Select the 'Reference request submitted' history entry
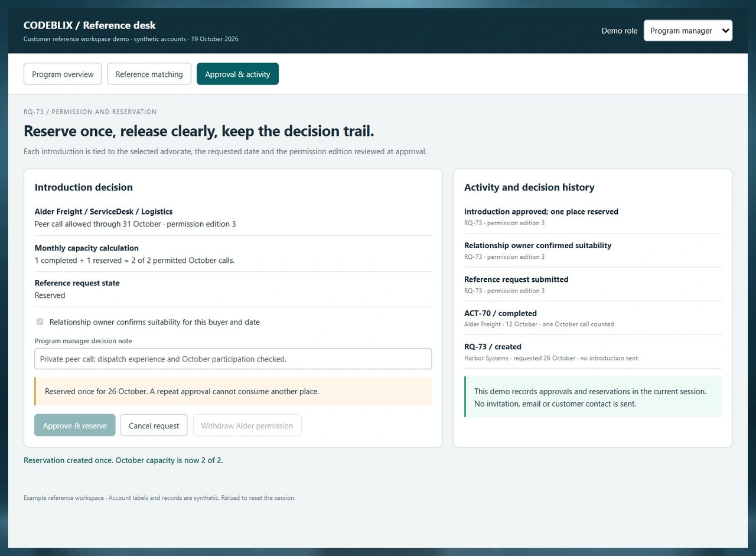This screenshot has width=756, height=556. coord(593,284)
